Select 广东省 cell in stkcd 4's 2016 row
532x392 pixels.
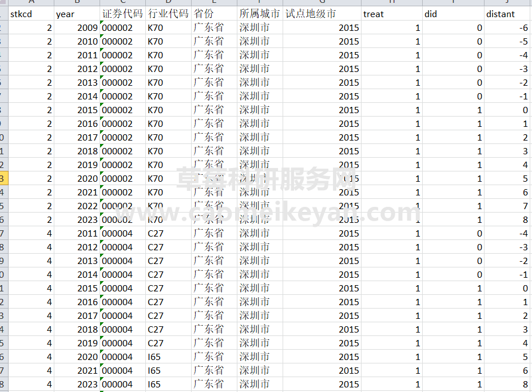(x=214, y=302)
